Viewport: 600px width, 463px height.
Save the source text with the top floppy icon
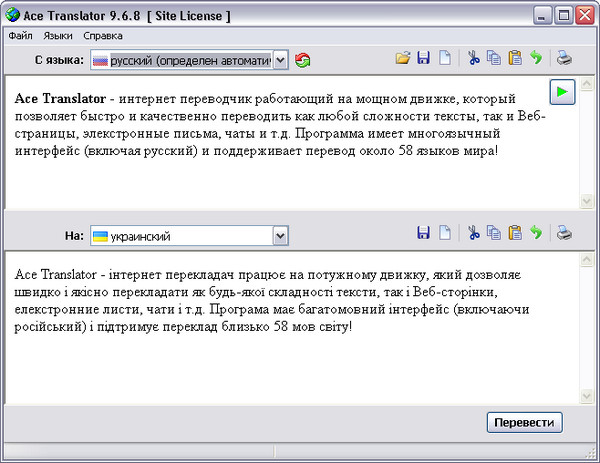[x=423, y=59]
